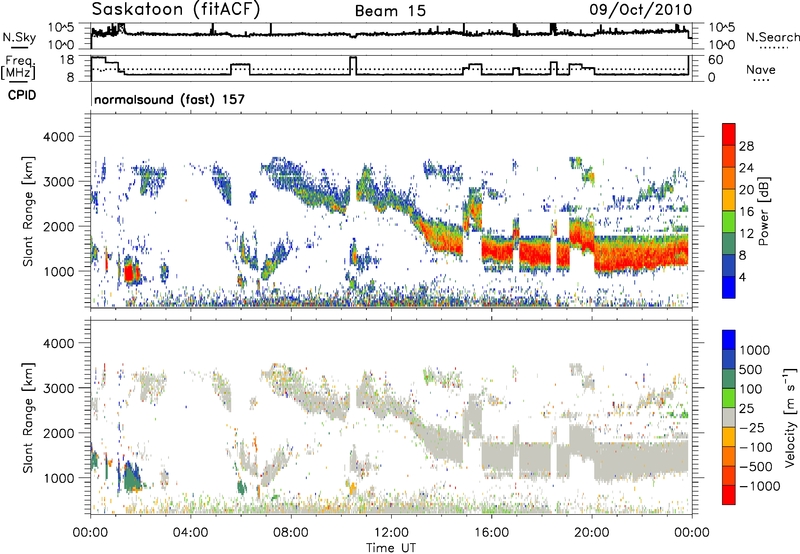The height and width of the screenshot is (554, 800).
Task: Select the "10^0" tick beside N.Search
Action: [721, 45]
